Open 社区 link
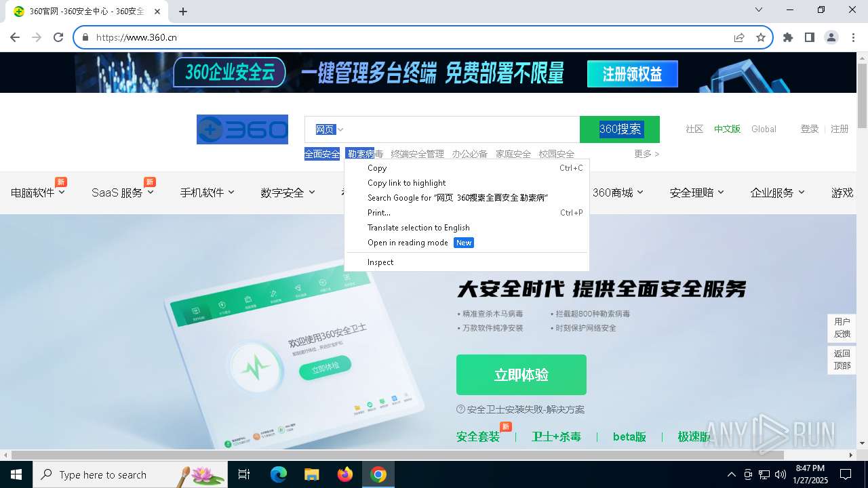The image size is (868, 488). (694, 129)
